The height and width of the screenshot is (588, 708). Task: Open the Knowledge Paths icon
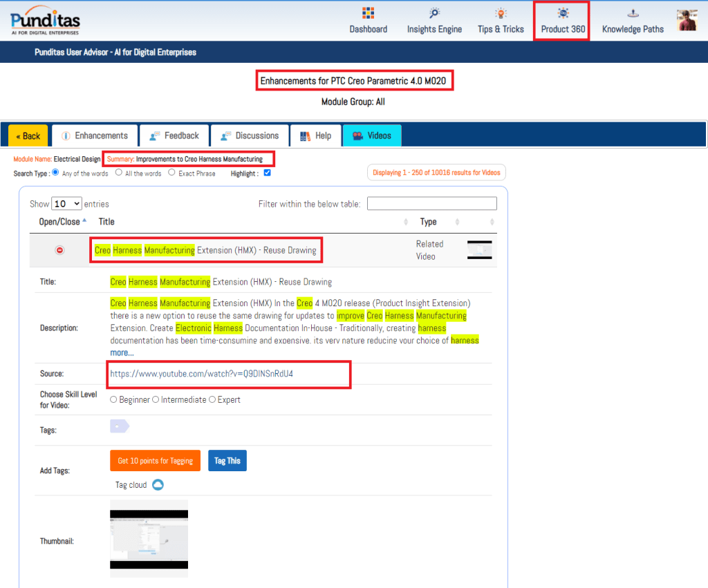[x=633, y=14]
